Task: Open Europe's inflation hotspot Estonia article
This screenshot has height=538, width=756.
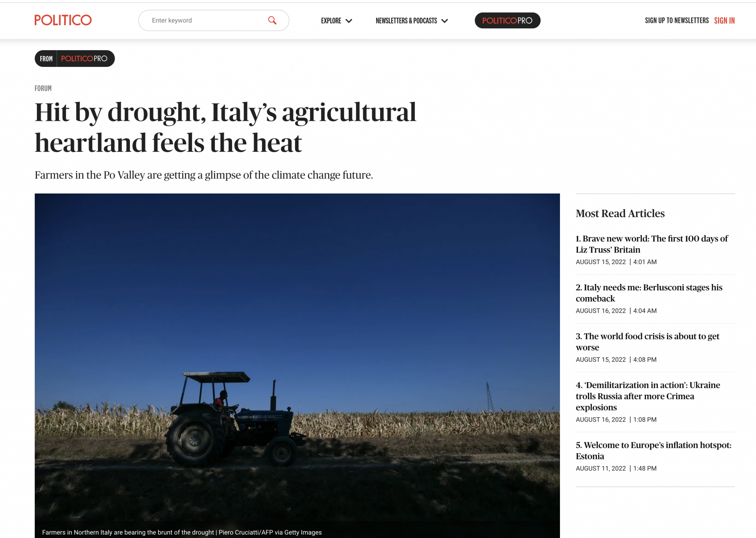Action: [653, 450]
